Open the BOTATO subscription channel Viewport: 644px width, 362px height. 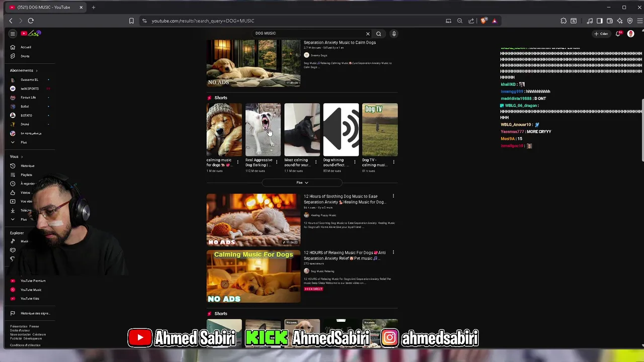pyautogui.click(x=27, y=115)
